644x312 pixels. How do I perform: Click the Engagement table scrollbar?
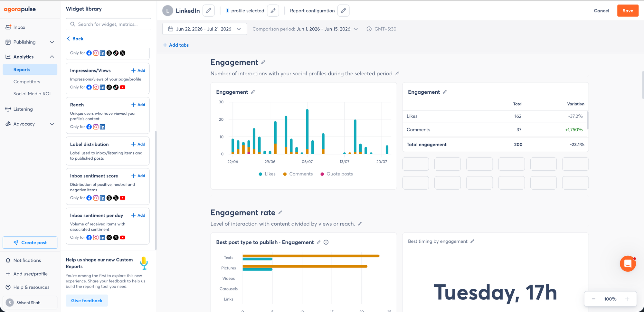click(x=588, y=120)
